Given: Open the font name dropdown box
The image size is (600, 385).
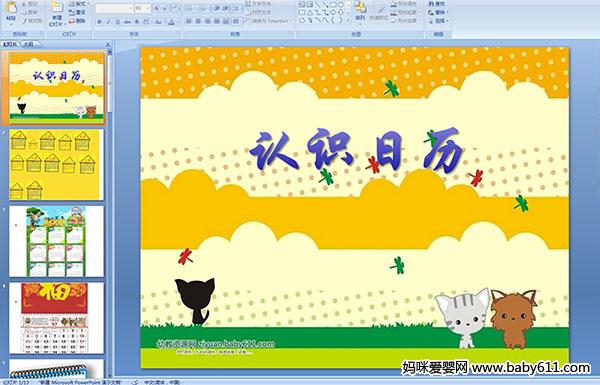Looking at the screenshot, I should [114, 8].
